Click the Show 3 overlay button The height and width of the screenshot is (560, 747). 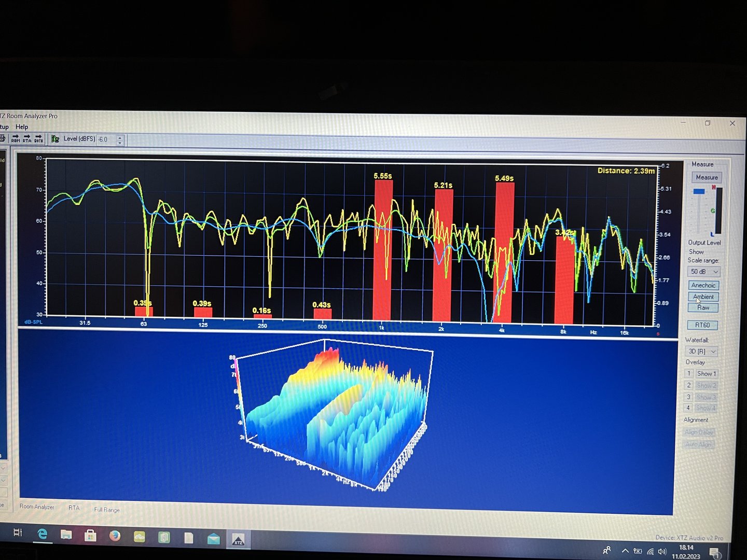coord(706,397)
